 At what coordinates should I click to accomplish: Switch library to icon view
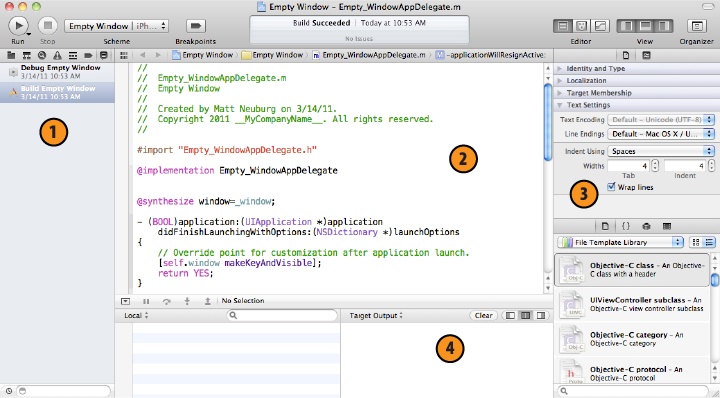[x=695, y=242]
